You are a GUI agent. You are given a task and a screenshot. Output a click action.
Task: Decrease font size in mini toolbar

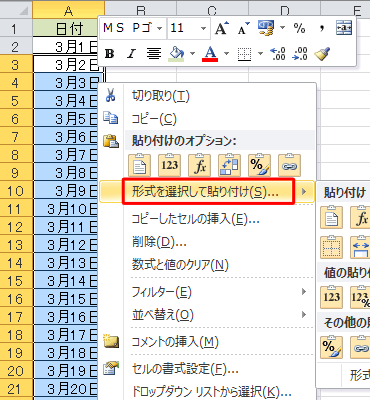coord(244,28)
